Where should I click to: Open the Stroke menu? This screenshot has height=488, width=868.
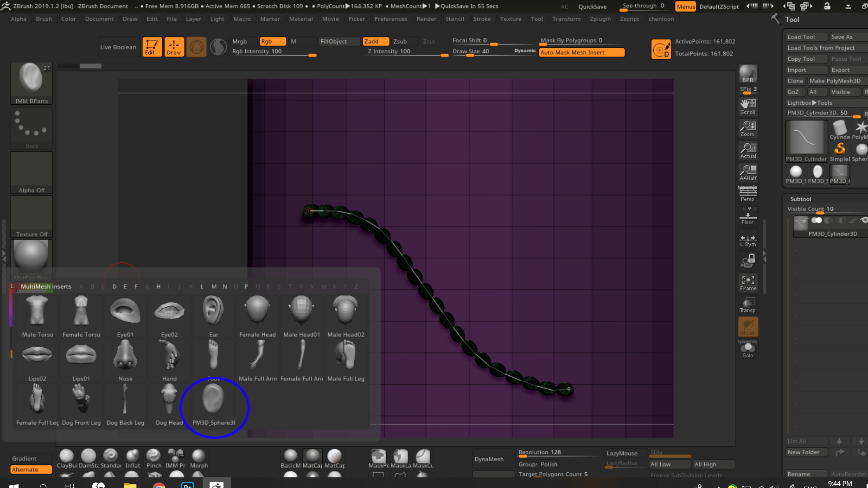tap(482, 19)
